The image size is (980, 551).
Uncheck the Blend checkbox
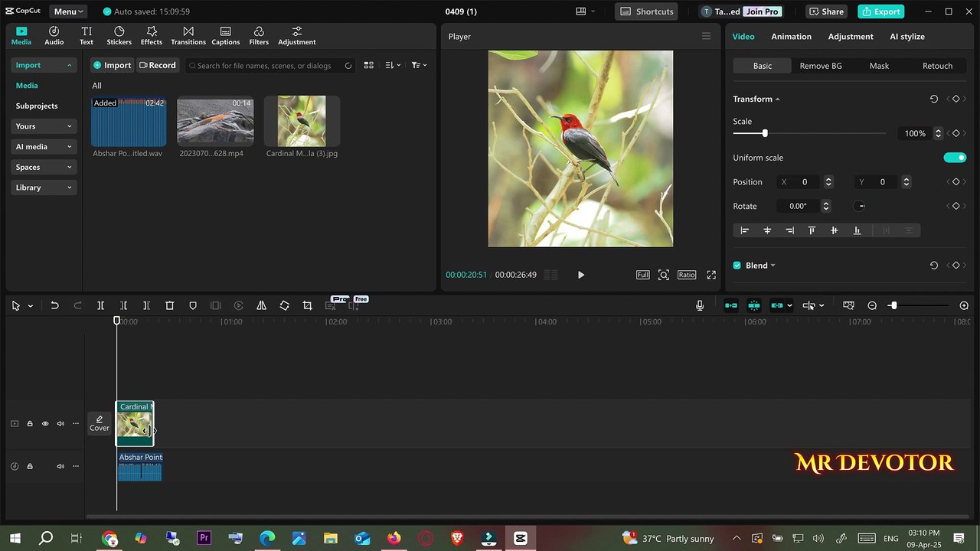pos(737,266)
